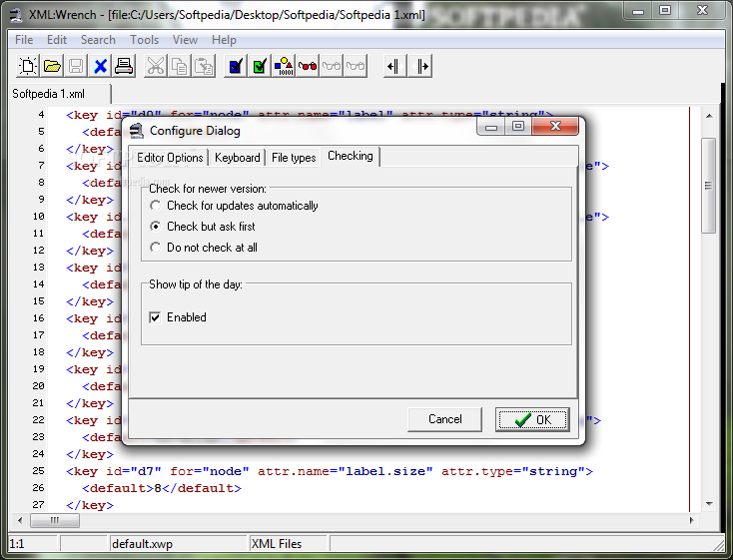Click the Copy toolbar icon

[180, 66]
